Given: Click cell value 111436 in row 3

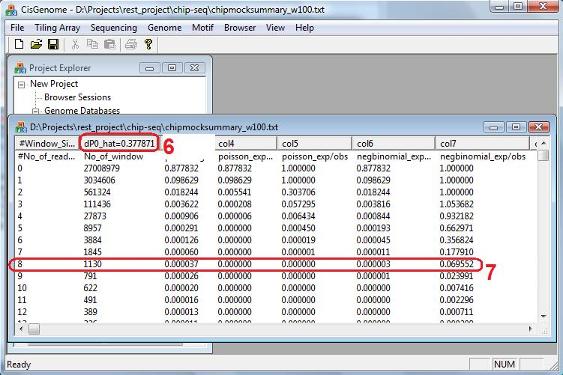Looking at the screenshot, I should pos(97,204).
